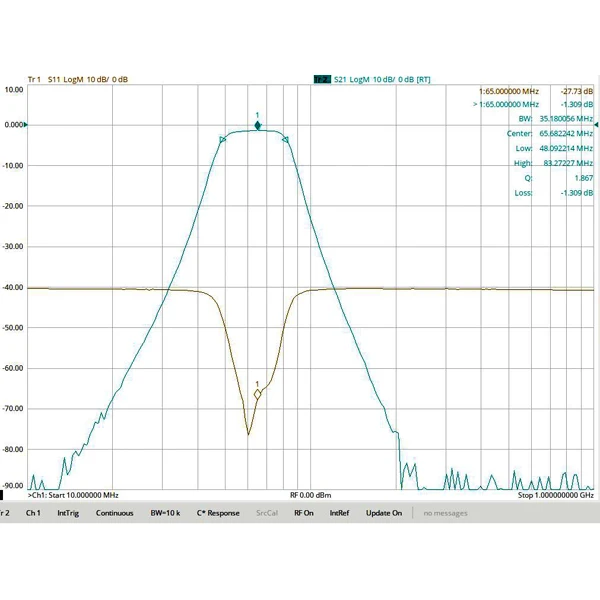Click the Low 48.092214 MHz readout
600x600 pixels.
[x=554, y=148]
